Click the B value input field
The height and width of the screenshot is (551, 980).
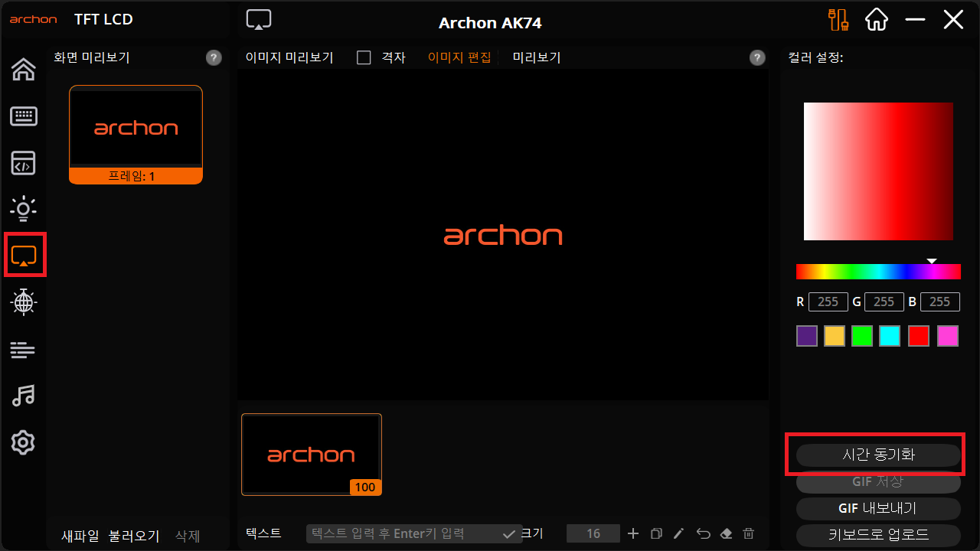click(x=939, y=302)
